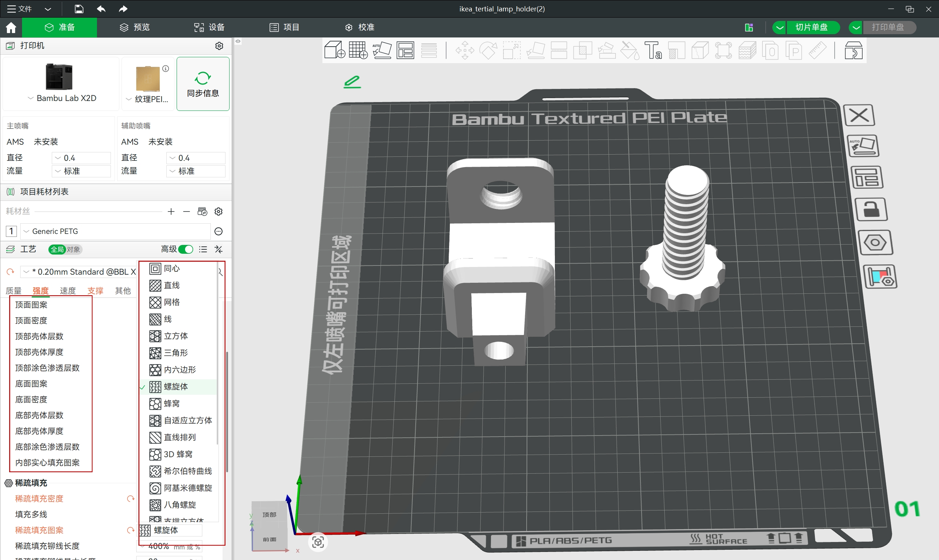939x560 pixels.
Task: Click the process compare presets icon
Action: 219,249
